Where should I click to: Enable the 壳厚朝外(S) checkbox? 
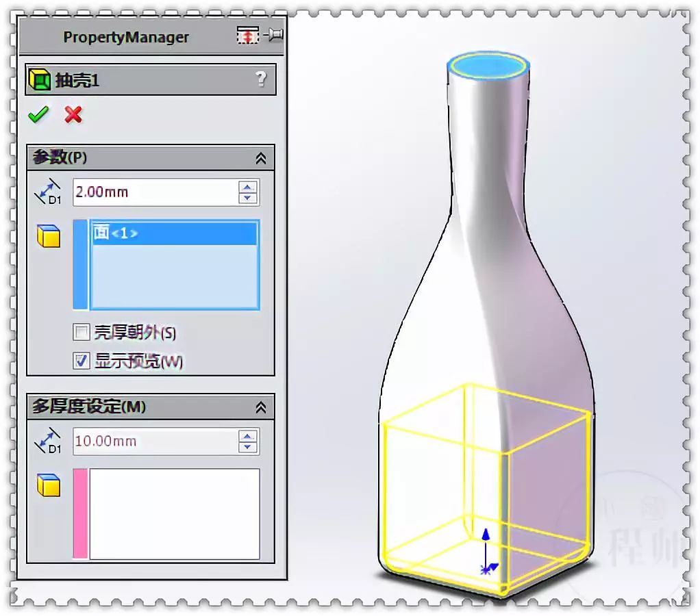[x=80, y=332]
